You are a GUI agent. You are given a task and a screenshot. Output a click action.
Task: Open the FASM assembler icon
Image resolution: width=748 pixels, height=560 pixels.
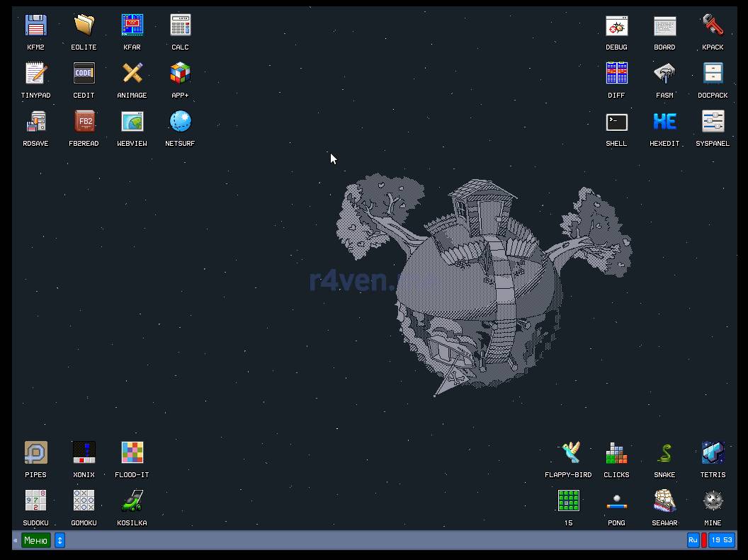coord(664,74)
